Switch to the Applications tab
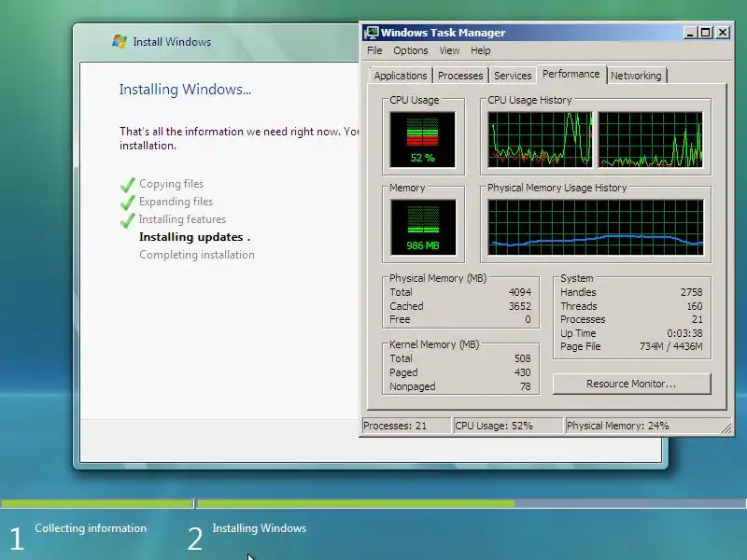This screenshot has height=560, width=747. [401, 76]
